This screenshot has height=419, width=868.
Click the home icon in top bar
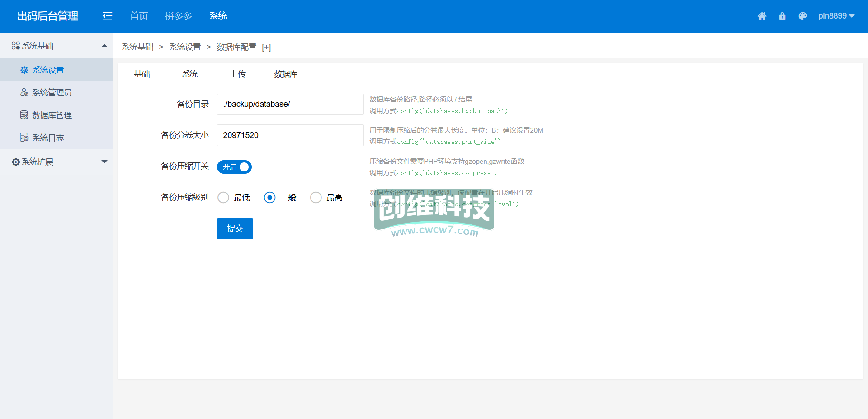tap(762, 16)
